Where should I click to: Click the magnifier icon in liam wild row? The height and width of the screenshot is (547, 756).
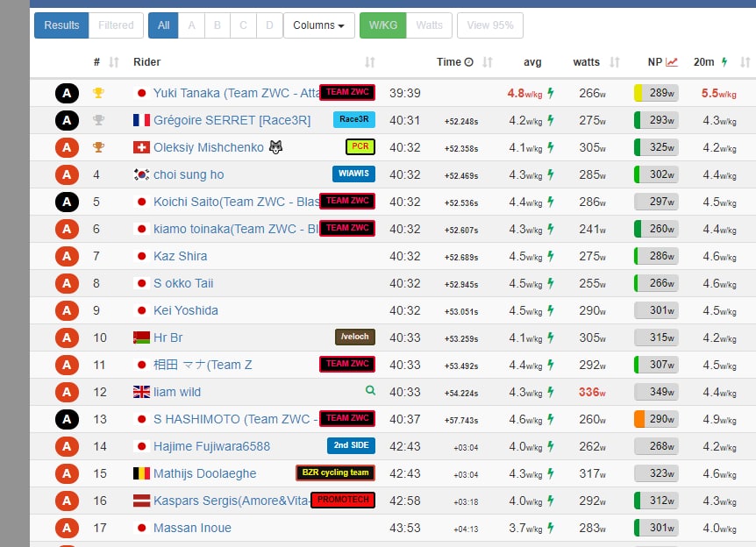(370, 390)
